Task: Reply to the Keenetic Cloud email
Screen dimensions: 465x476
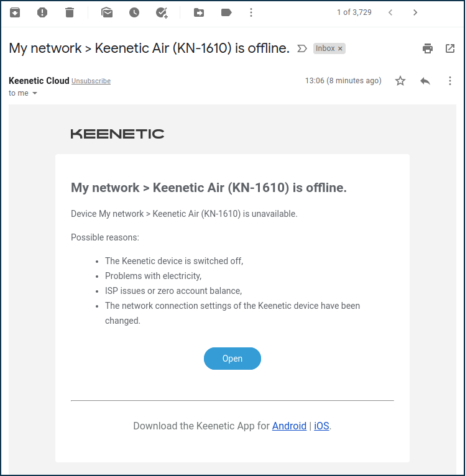Action: click(425, 81)
